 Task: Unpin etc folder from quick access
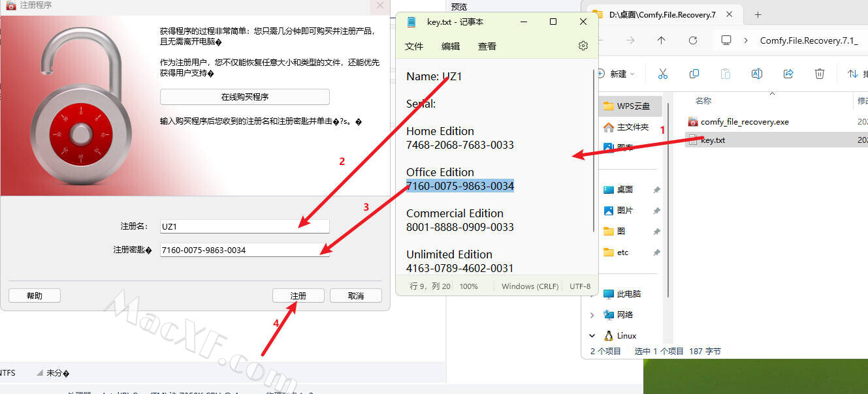[x=656, y=252]
